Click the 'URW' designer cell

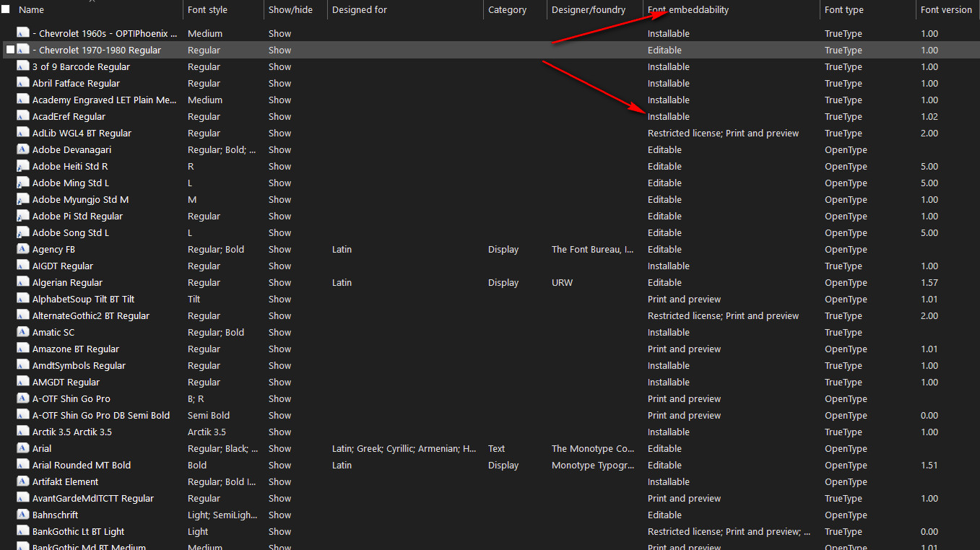coord(562,282)
